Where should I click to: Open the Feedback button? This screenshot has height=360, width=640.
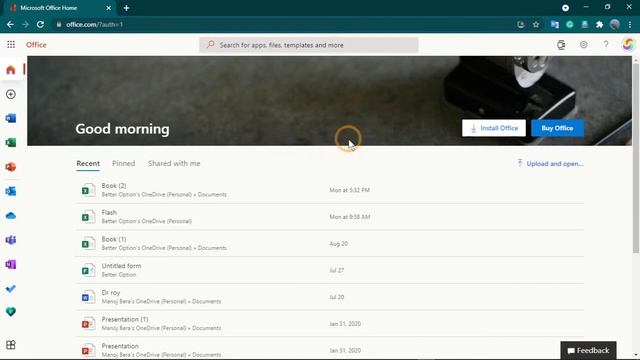click(588, 351)
